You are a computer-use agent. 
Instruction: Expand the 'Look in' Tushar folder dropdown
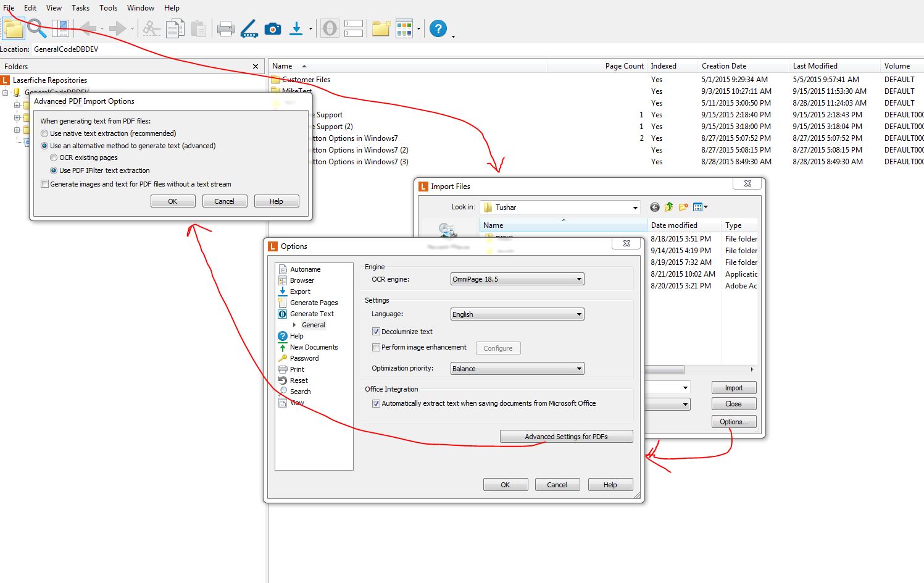click(x=635, y=208)
